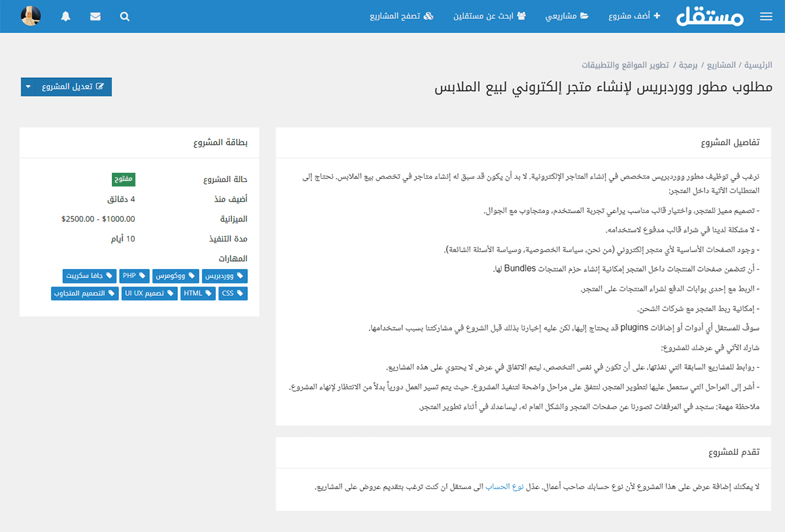Open تصفح المشاريع in the navbar
The image size is (785, 532).
(401, 16)
